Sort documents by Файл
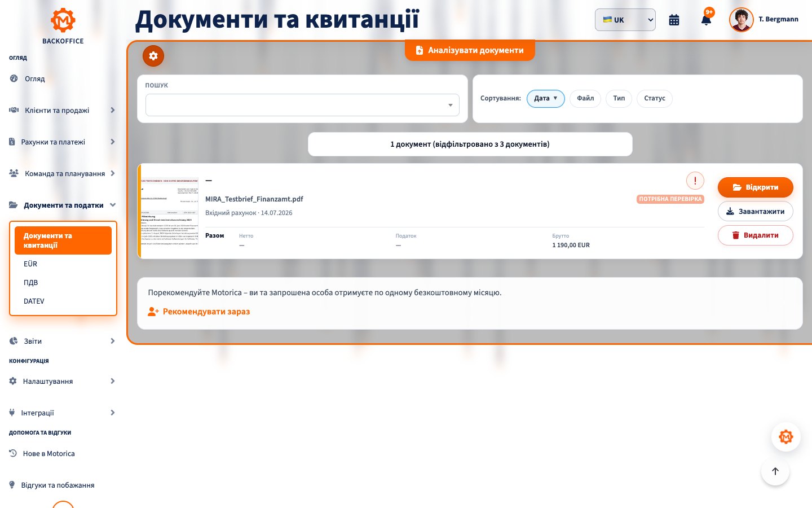This screenshot has width=812, height=508. click(585, 98)
